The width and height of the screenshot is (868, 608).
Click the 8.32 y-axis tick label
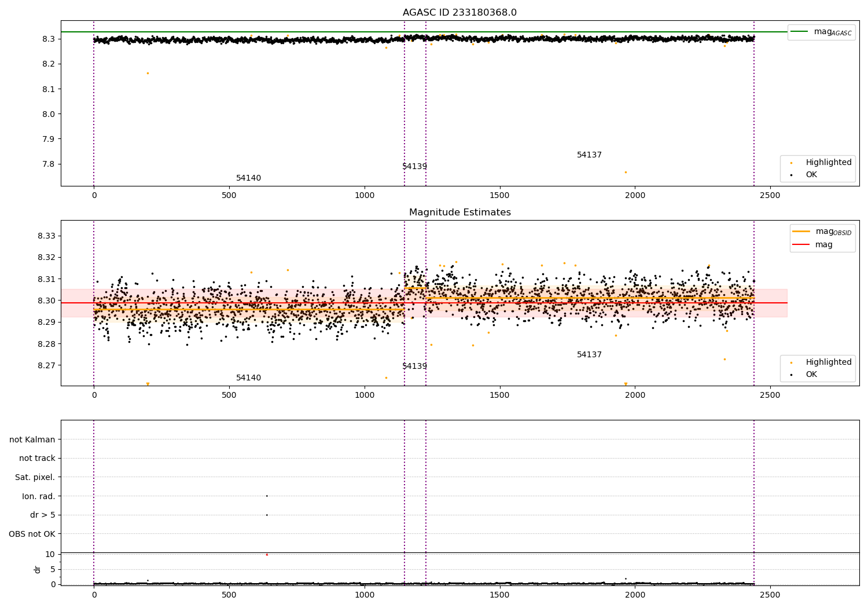point(46,257)
